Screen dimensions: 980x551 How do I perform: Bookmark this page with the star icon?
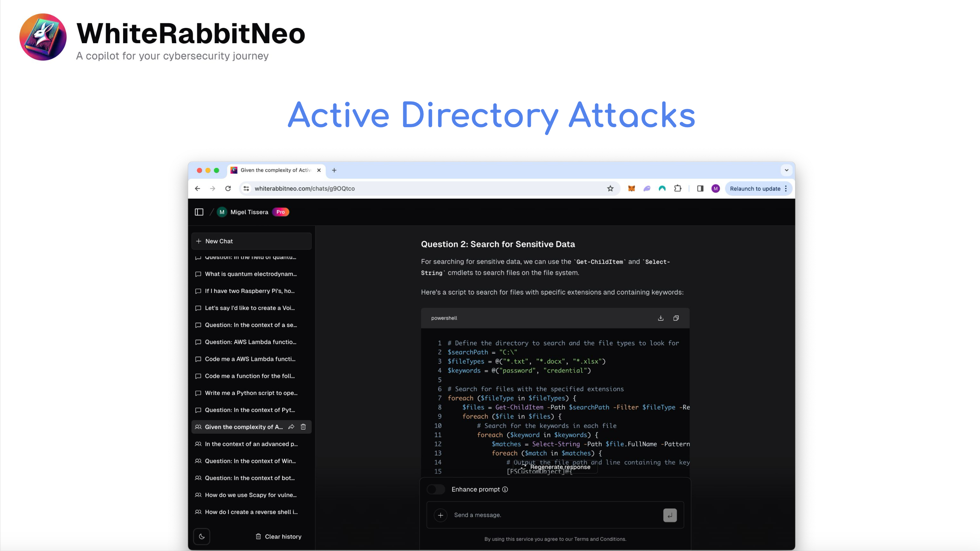tap(610, 188)
